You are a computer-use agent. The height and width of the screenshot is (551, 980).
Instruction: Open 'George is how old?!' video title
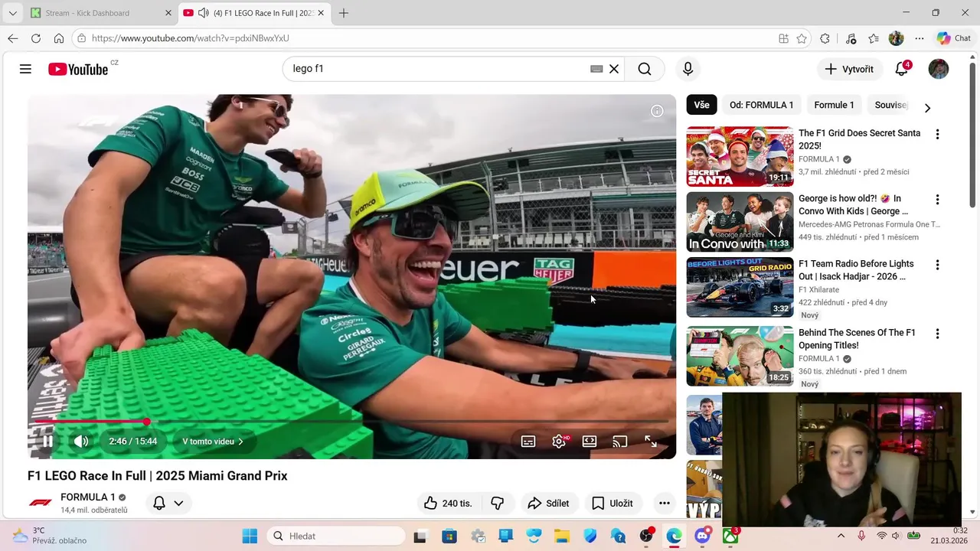[x=854, y=205]
